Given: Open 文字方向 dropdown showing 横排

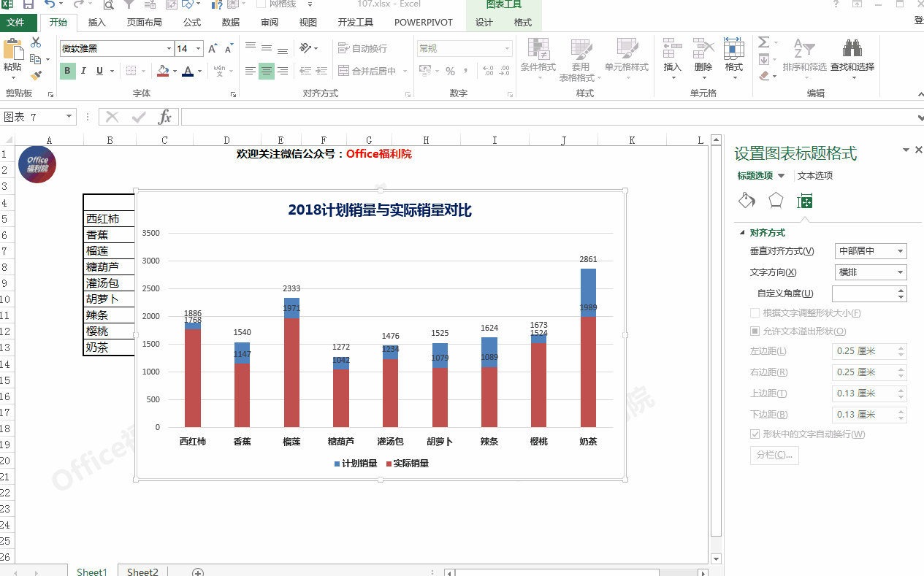Looking at the screenshot, I should (x=871, y=272).
